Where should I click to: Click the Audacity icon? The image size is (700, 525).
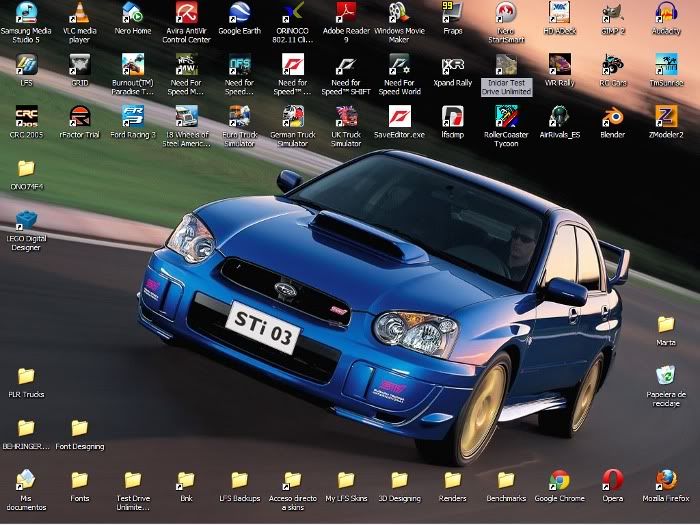tap(666, 14)
